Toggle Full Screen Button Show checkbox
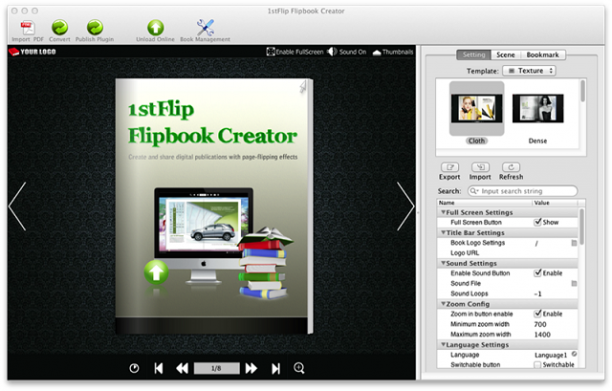The image size is (612, 391). (538, 222)
